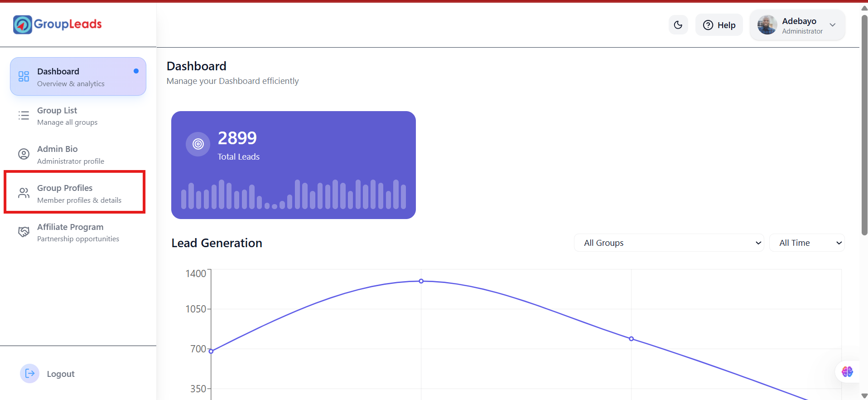Click the Logout arrow icon
This screenshot has width=868, height=400.
tap(30, 374)
